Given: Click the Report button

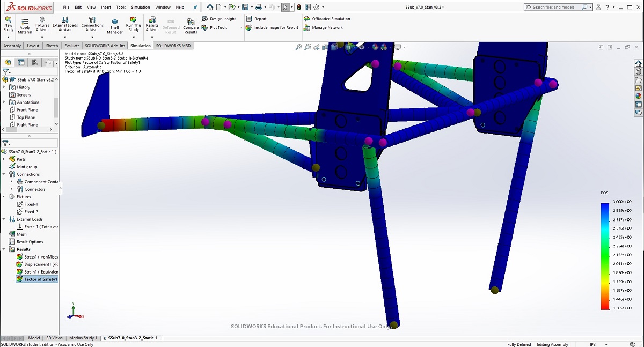Looking at the screenshot, I should (257, 19).
